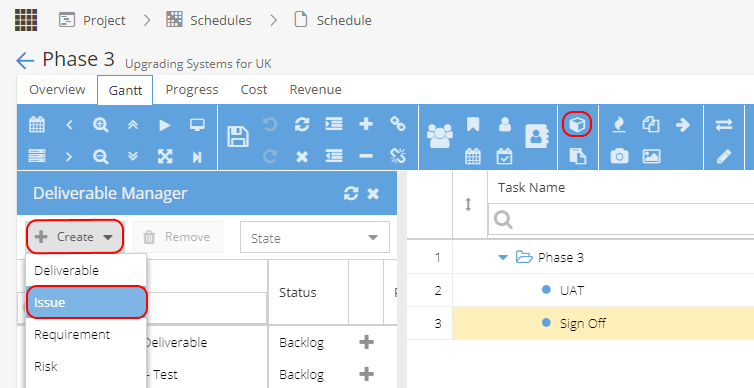Open the Create dropdown button

coord(75,237)
